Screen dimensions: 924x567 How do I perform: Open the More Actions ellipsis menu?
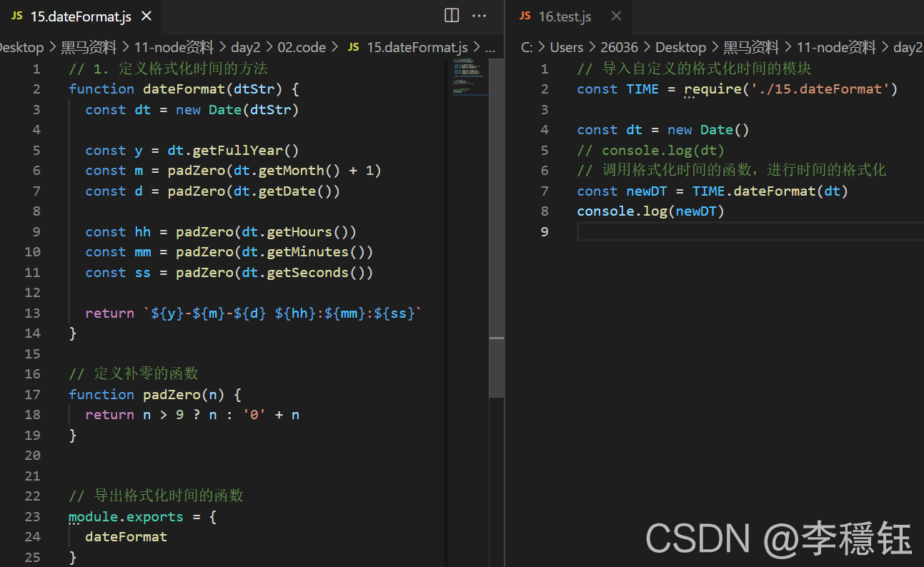coord(480,16)
